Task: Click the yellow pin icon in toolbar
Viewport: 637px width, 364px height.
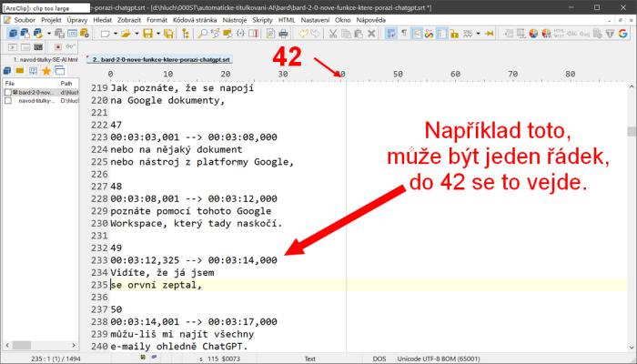Action: [490, 34]
